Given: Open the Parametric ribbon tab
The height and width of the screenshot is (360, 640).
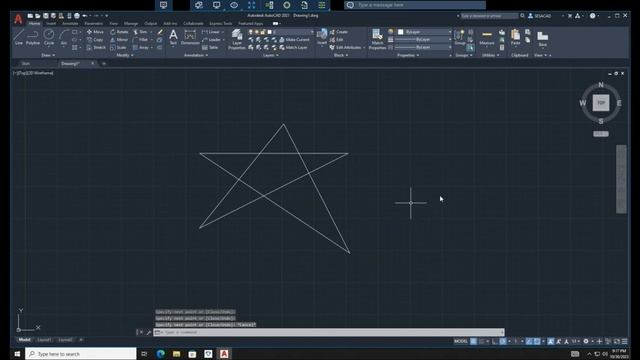Looking at the screenshot, I should [x=94, y=24].
